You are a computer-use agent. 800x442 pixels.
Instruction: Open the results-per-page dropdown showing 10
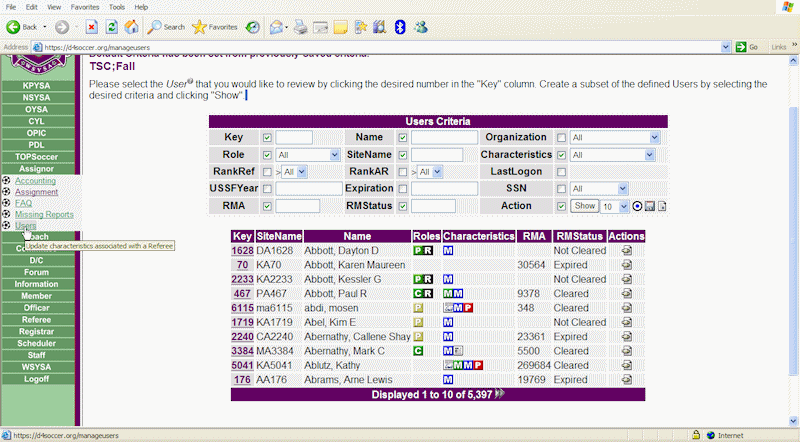click(614, 206)
